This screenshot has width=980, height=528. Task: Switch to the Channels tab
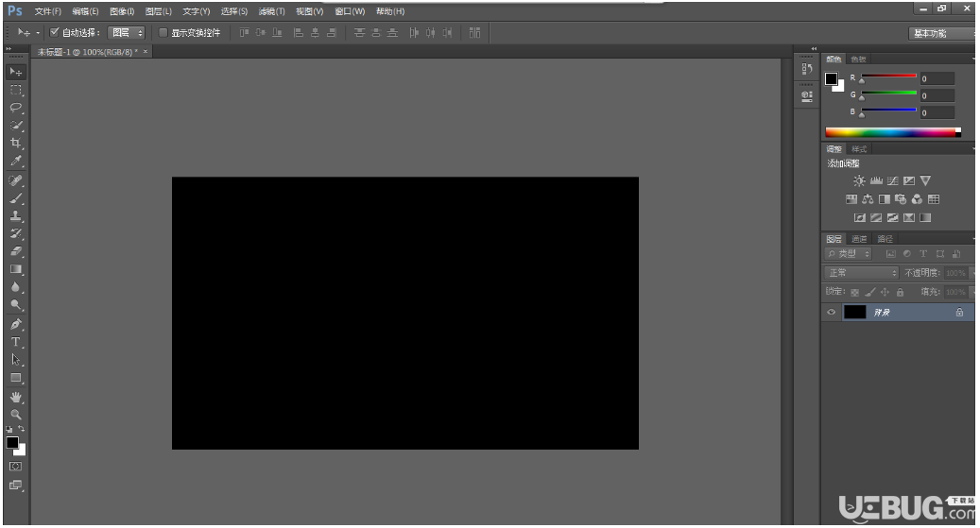point(859,239)
